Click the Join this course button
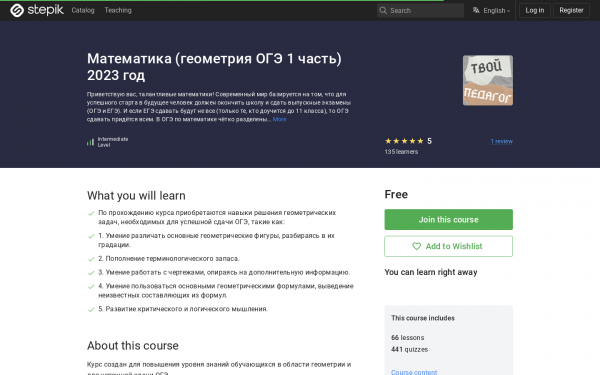The image size is (600, 375). pos(448,220)
